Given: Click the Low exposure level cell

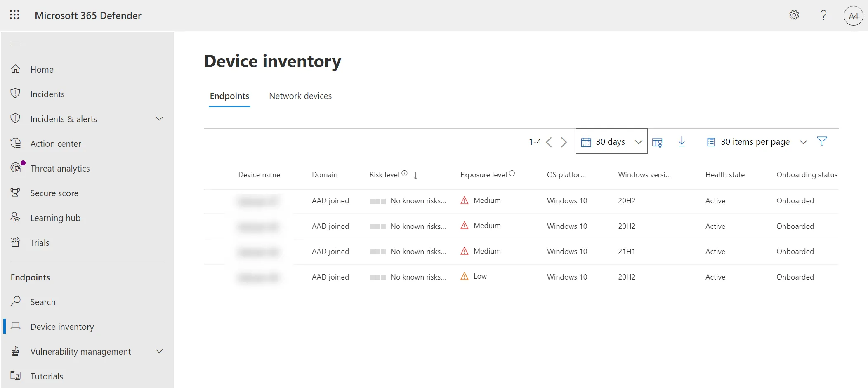Looking at the screenshot, I should coord(474,276).
